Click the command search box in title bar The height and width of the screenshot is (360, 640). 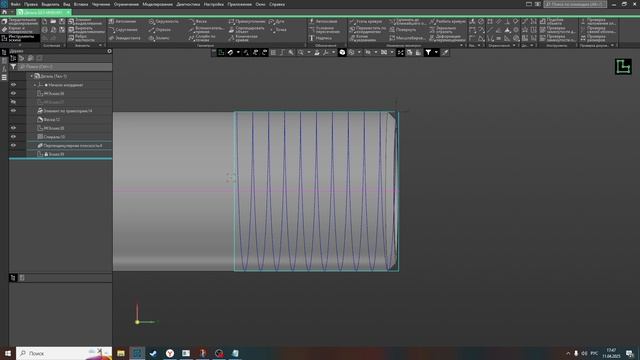coord(575,4)
